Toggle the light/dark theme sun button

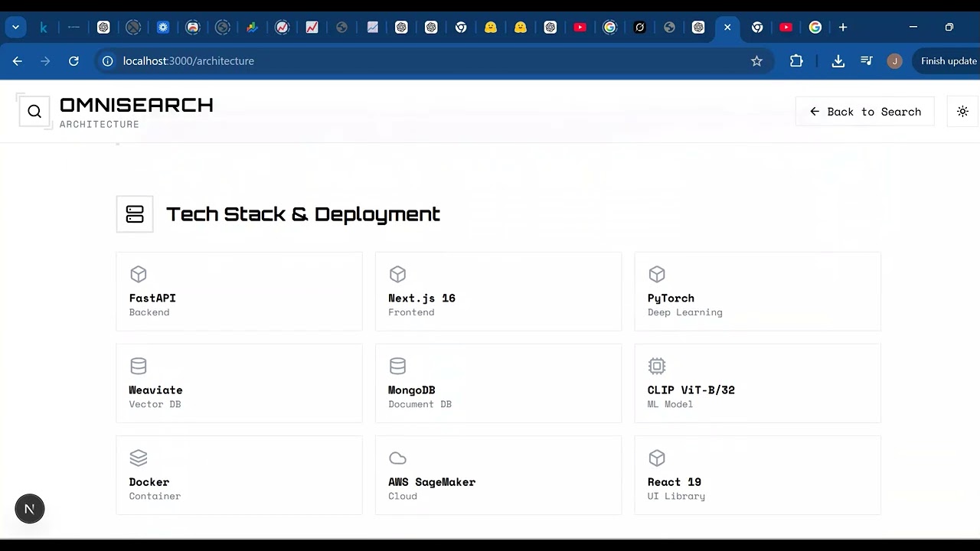[x=962, y=112]
